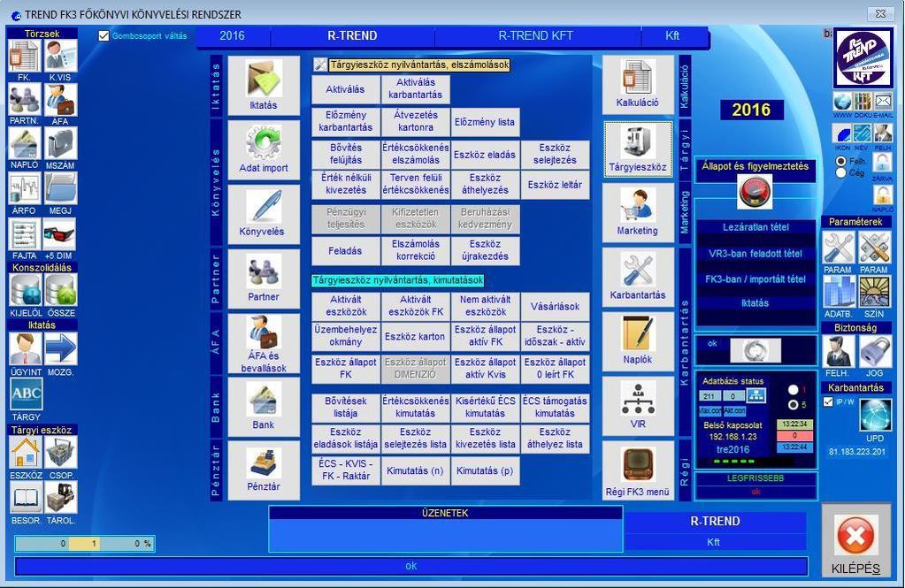The width and height of the screenshot is (905, 588).
Task: Select the Tárgyieszköz module button
Action: pos(638,149)
